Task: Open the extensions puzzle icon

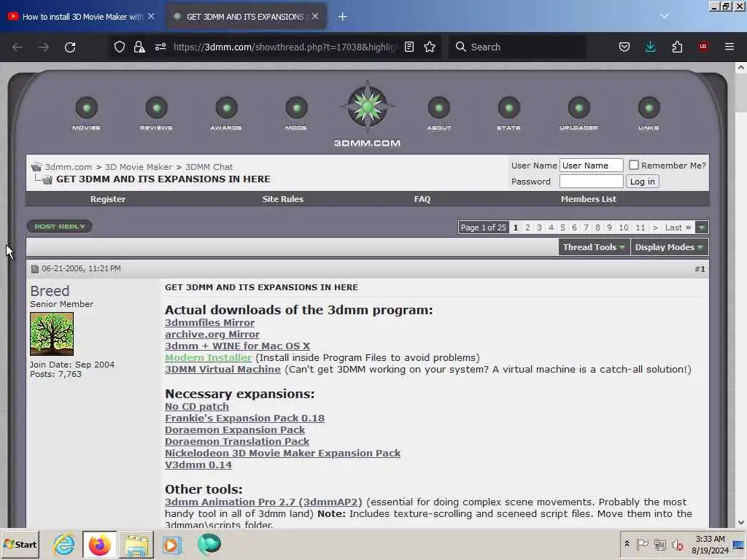Action: 677,47
